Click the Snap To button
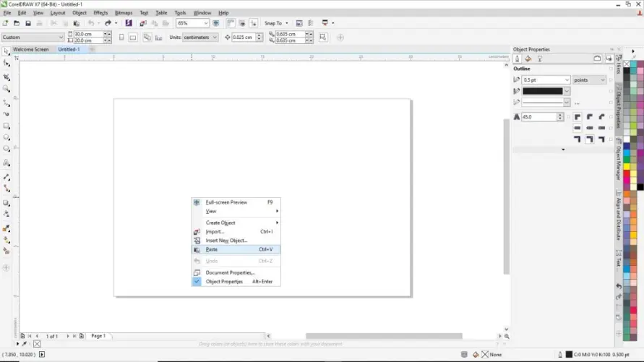The height and width of the screenshot is (362, 644). click(x=275, y=23)
